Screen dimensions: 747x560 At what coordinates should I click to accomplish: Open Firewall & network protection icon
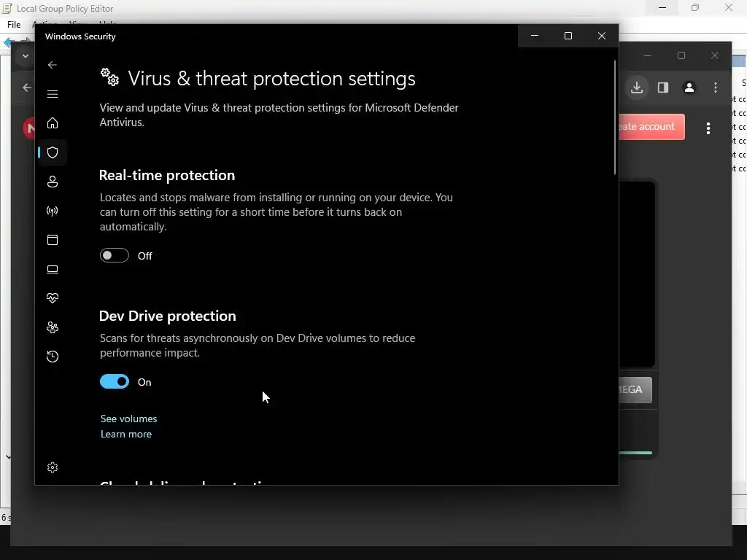(x=53, y=211)
